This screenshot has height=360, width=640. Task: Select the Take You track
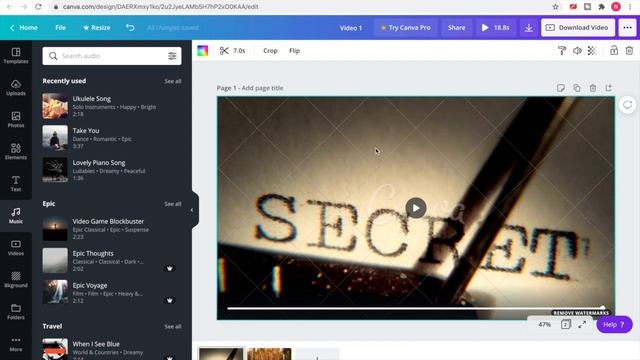coord(112,138)
